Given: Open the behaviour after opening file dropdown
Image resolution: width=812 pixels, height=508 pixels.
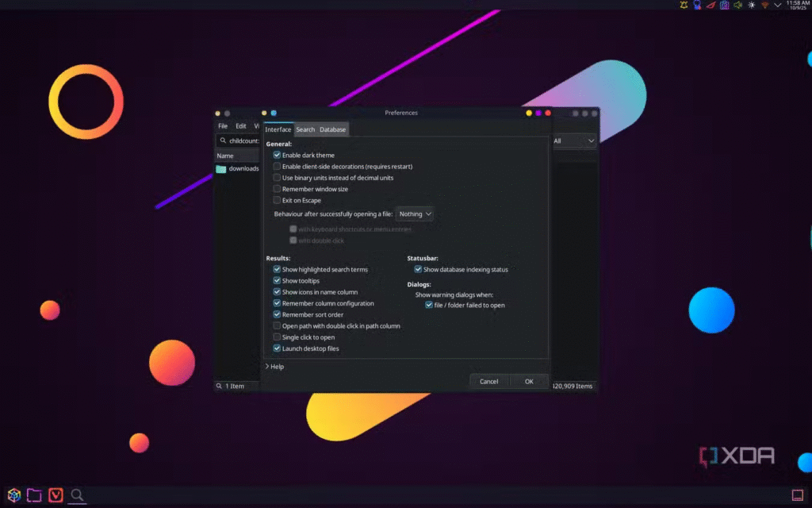Looking at the screenshot, I should pos(415,214).
